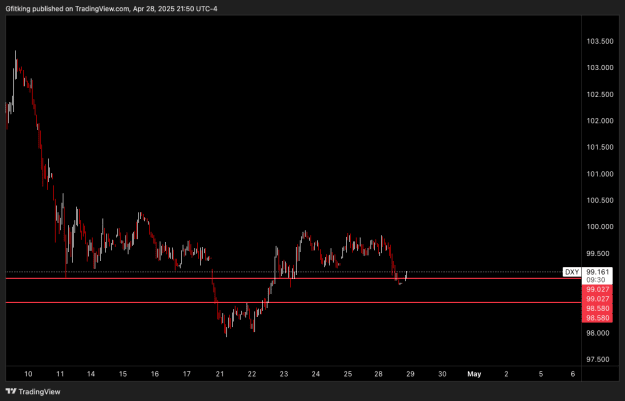Click the 'Gfitking published on TradingView.com' header text
This screenshot has width=625, height=401.
(x=67, y=8)
